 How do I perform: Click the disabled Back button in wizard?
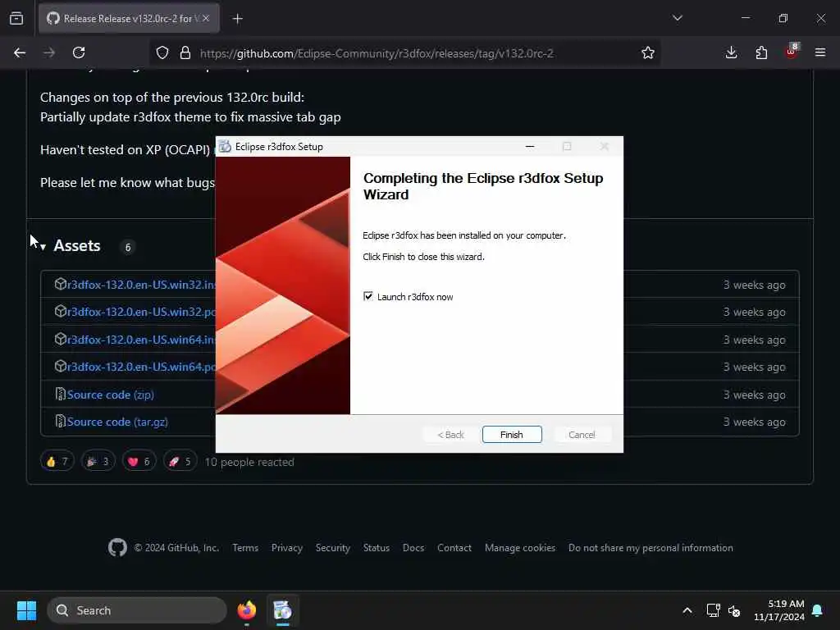450,435
